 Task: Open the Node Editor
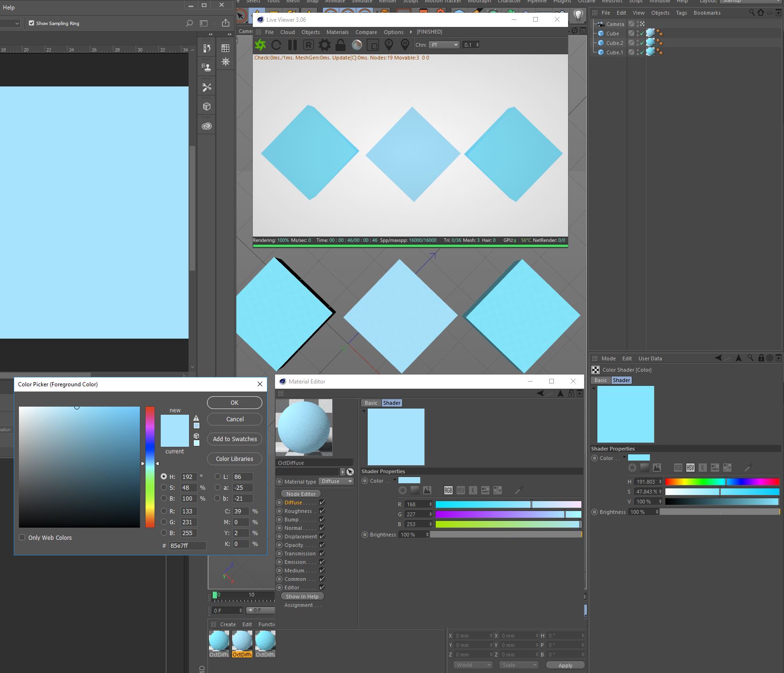[301, 494]
